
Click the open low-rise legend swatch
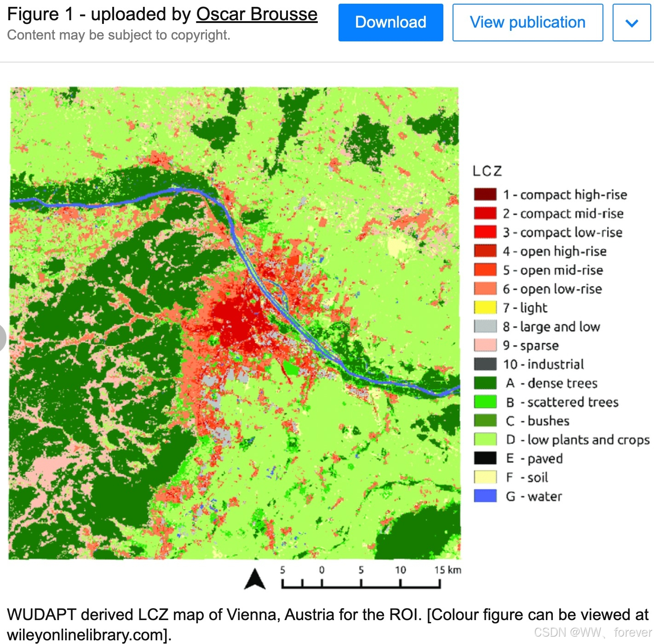(485, 288)
